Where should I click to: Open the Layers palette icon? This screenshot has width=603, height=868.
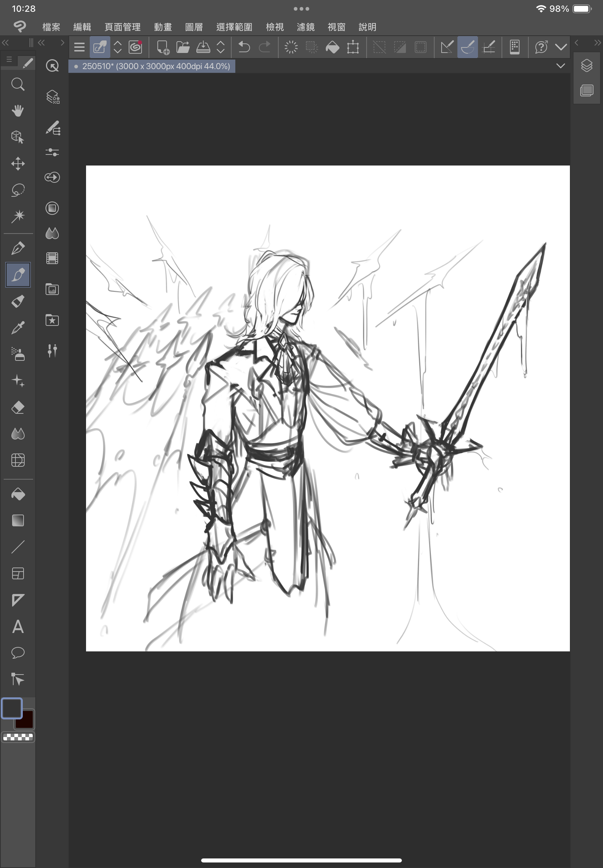coord(587,66)
